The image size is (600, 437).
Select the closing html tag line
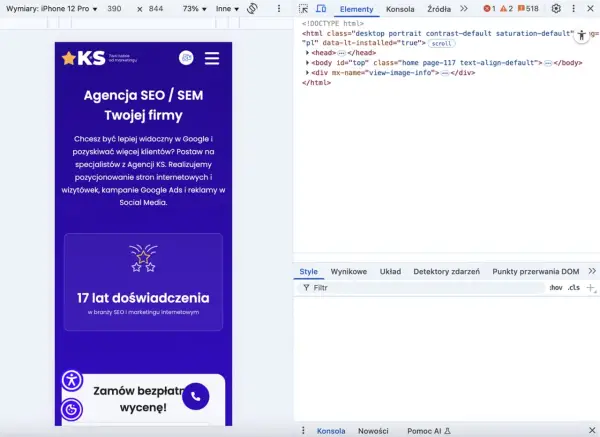(x=316, y=82)
